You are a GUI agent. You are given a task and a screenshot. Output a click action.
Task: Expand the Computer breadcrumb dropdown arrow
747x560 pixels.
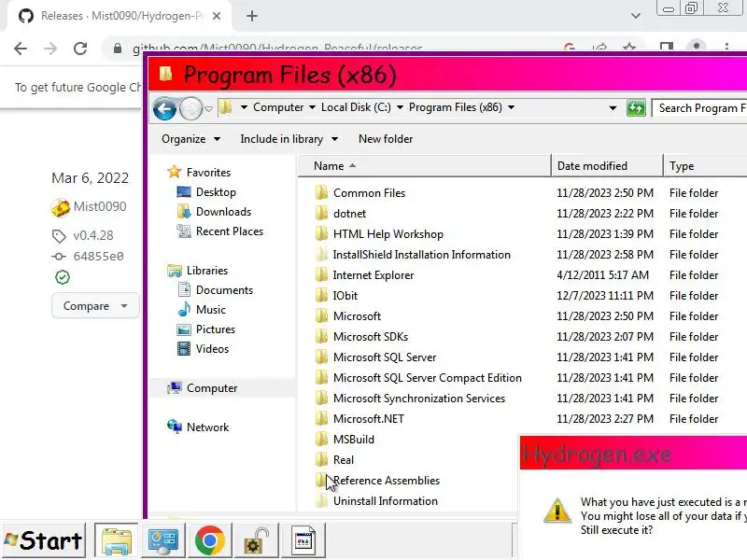pyautogui.click(x=313, y=107)
